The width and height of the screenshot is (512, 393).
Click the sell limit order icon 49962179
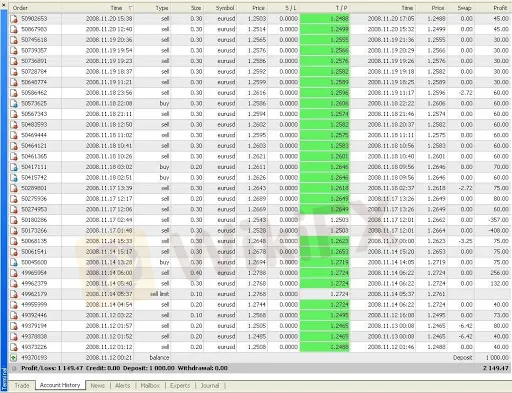point(14,294)
